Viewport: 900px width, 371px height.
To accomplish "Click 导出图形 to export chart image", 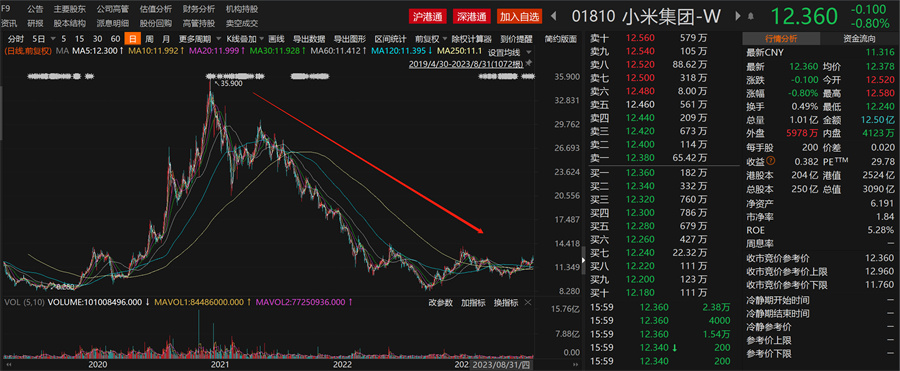I will [x=350, y=39].
